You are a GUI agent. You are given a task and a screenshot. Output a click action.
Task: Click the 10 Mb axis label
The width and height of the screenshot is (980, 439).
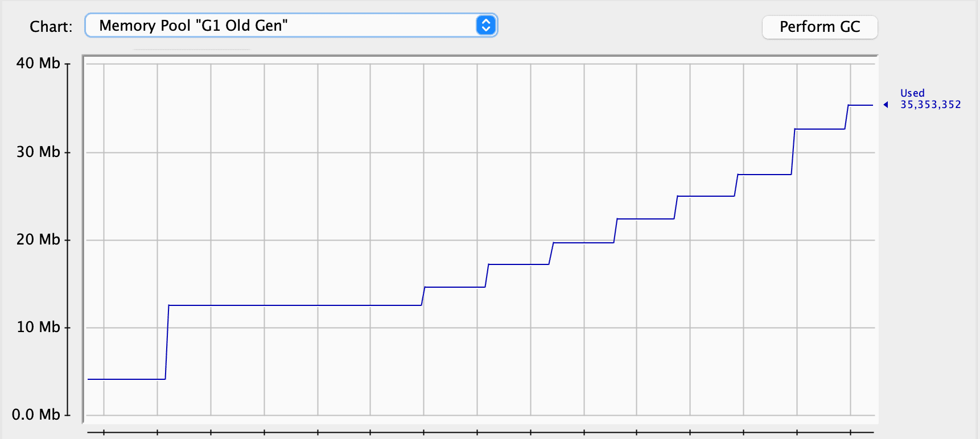tap(38, 327)
